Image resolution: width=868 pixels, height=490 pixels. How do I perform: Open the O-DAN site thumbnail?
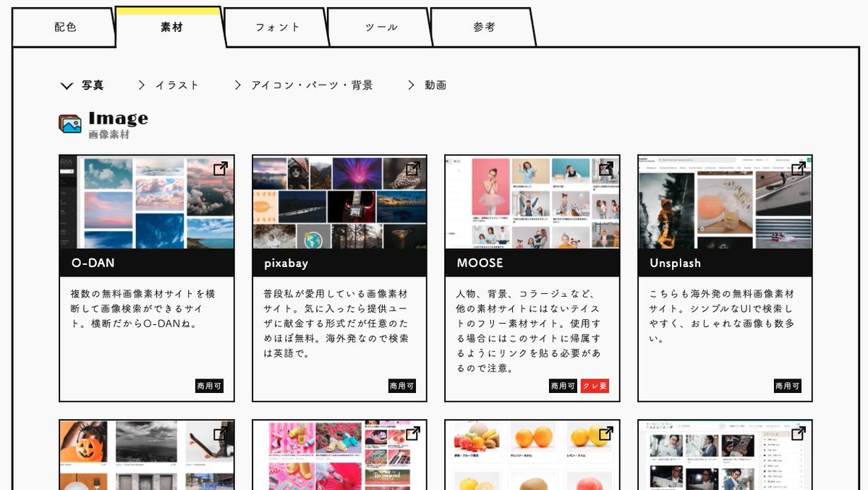click(x=147, y=202)
